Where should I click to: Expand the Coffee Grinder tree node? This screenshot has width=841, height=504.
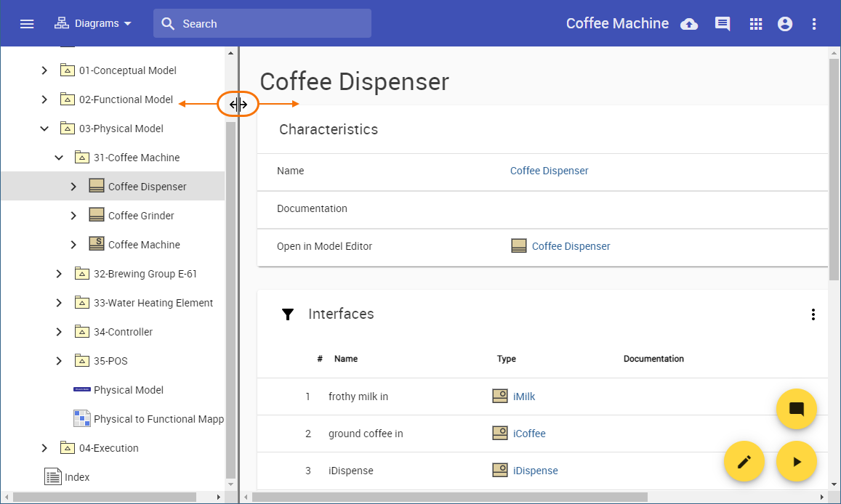tap(73, 216)
